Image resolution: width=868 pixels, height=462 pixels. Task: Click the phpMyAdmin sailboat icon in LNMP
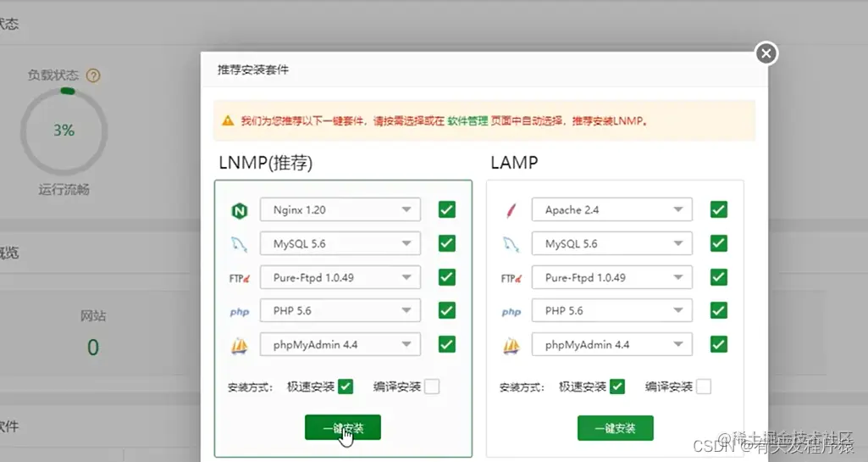pyautogui.click(x=239, y=346)
